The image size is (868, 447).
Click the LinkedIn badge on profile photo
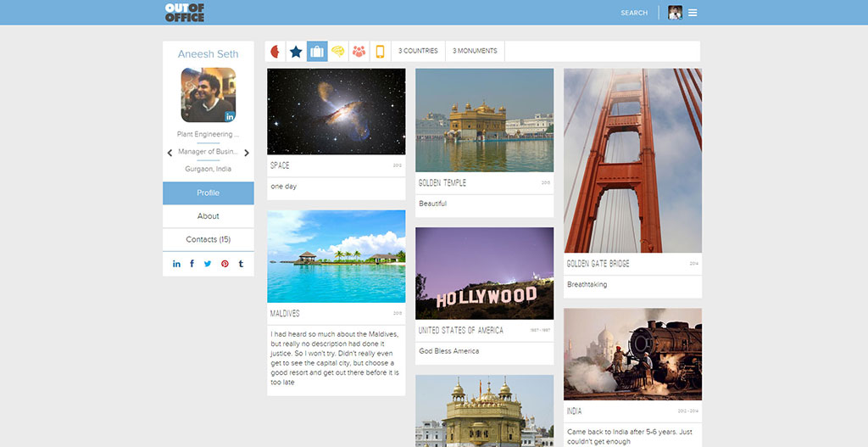[x=230, y=116]
